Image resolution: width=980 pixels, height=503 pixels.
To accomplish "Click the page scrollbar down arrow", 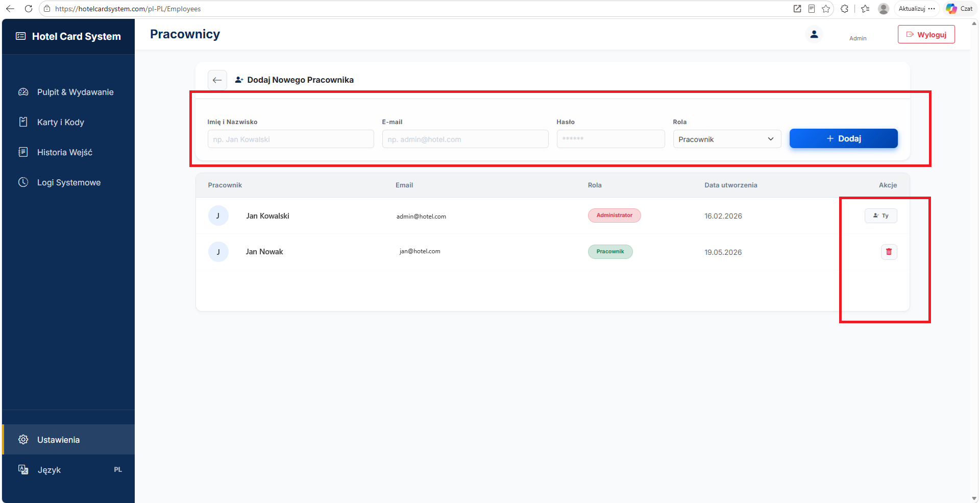I will [975, 498].
